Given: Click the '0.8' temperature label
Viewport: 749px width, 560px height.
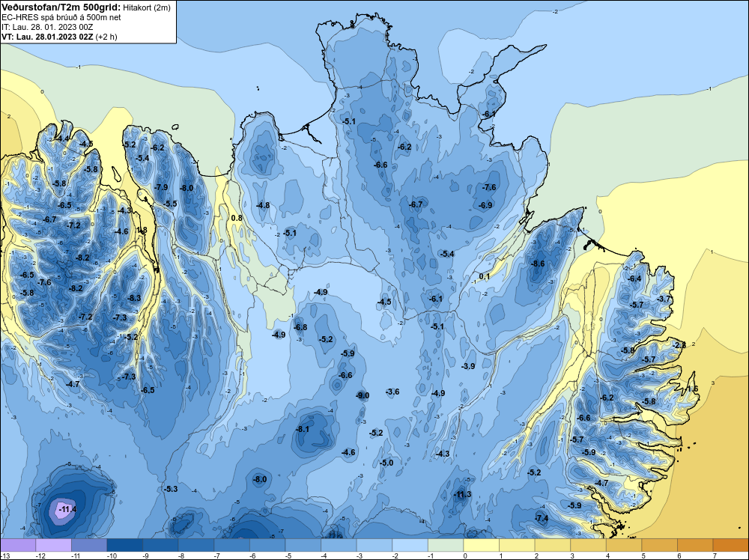Looking at the screenshot, I should [x=237, y=218].
